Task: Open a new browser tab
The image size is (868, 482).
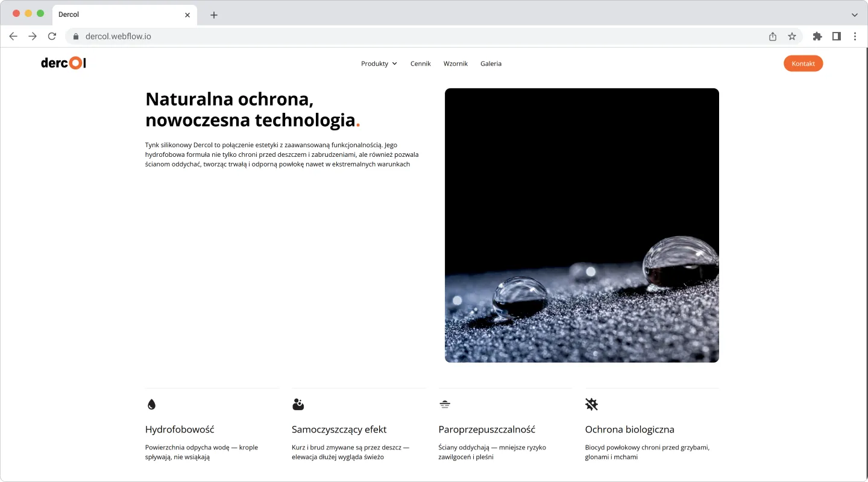Action: 213,15
